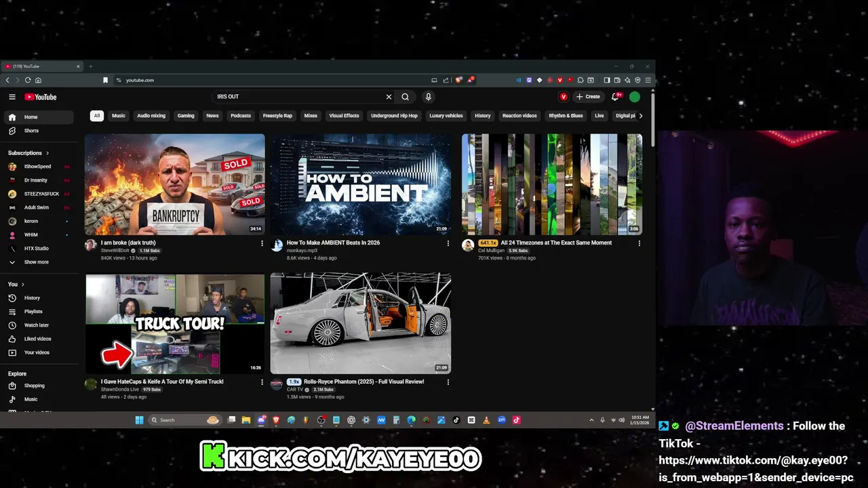Open File Explorer from the taskbar

(x=246, y=420)
